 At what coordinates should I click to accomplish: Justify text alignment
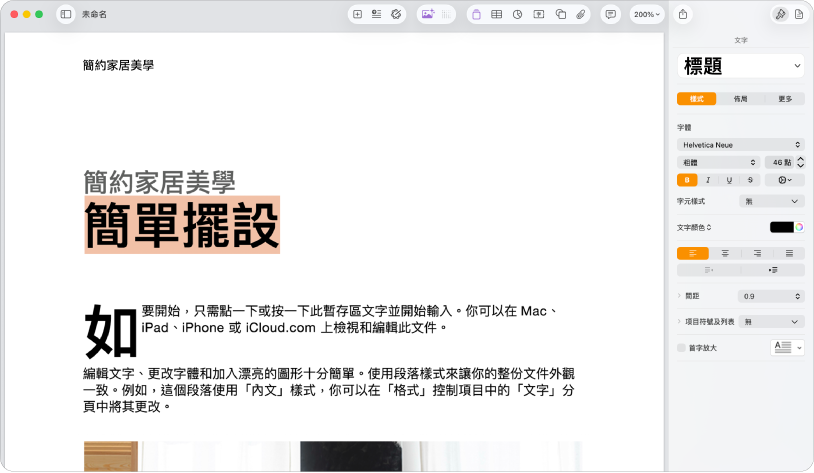tap(789, 253)
